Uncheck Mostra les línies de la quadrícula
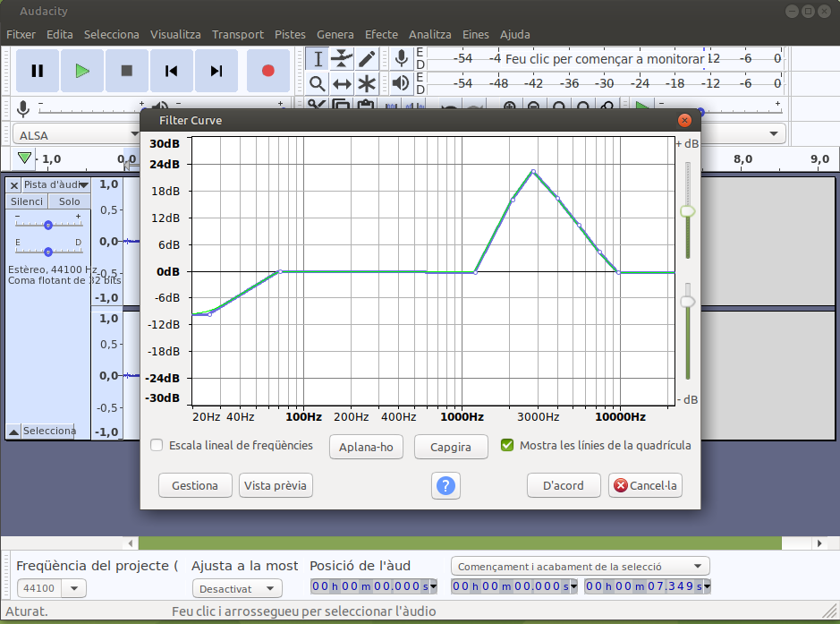Screen dimensions: 840x624 tap(507, 445)
